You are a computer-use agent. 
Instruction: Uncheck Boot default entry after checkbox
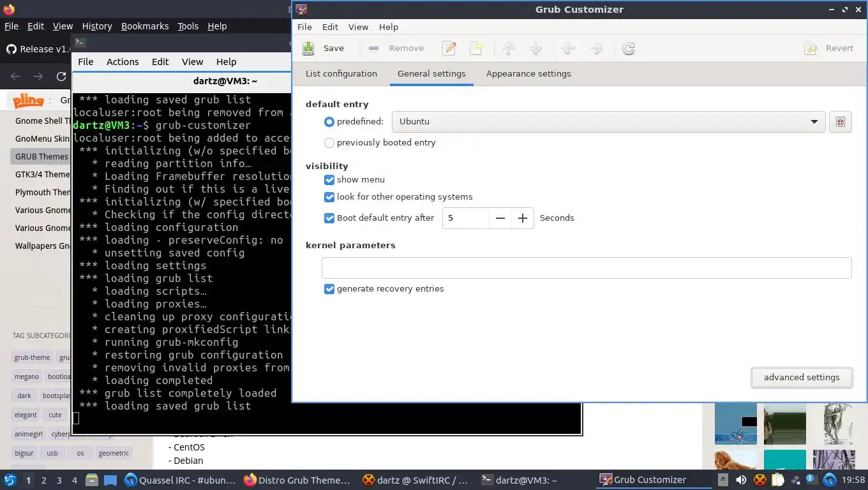click(329, 218)
